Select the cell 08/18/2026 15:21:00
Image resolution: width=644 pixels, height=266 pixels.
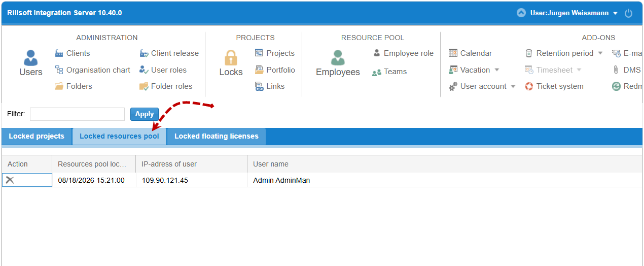pos(94,180)
